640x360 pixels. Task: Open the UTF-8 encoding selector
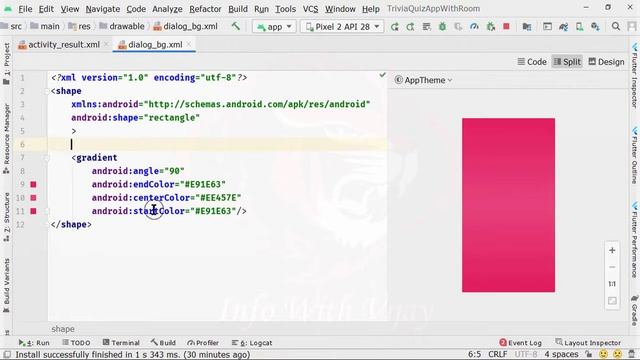pos(526,354)
